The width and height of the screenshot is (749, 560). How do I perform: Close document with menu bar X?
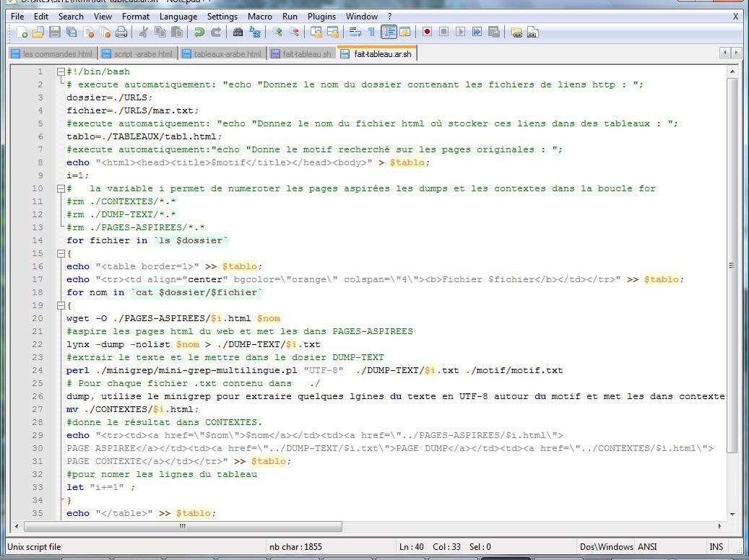[735, 16]
